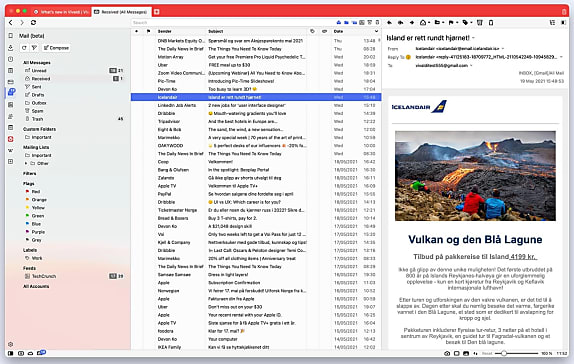Click the volcano image in email

475,176
